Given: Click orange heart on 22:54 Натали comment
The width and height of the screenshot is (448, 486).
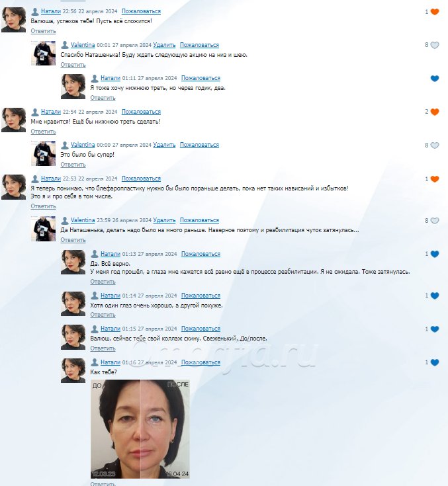Looking at the screenshot, I should tap(435, 112).
